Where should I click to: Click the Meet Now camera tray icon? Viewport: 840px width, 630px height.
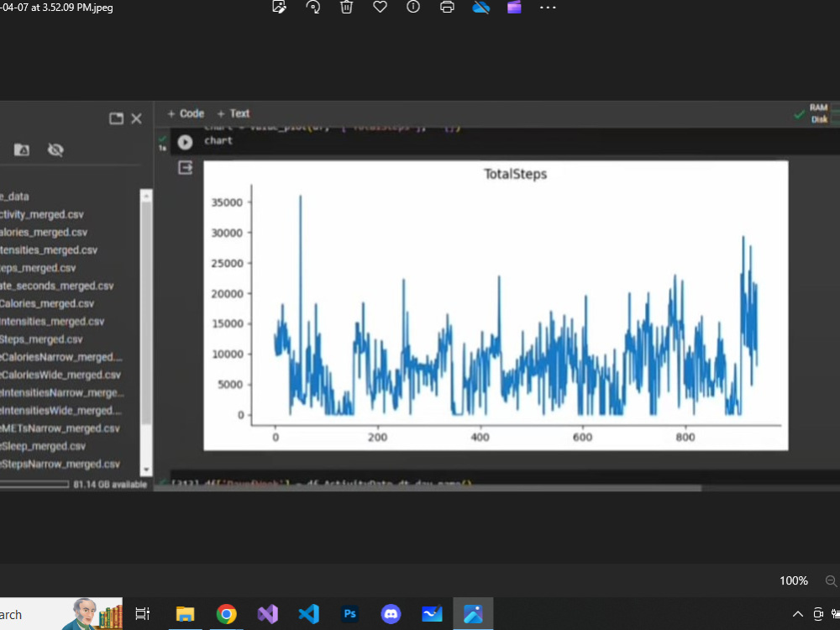click(x=818, y=614)
